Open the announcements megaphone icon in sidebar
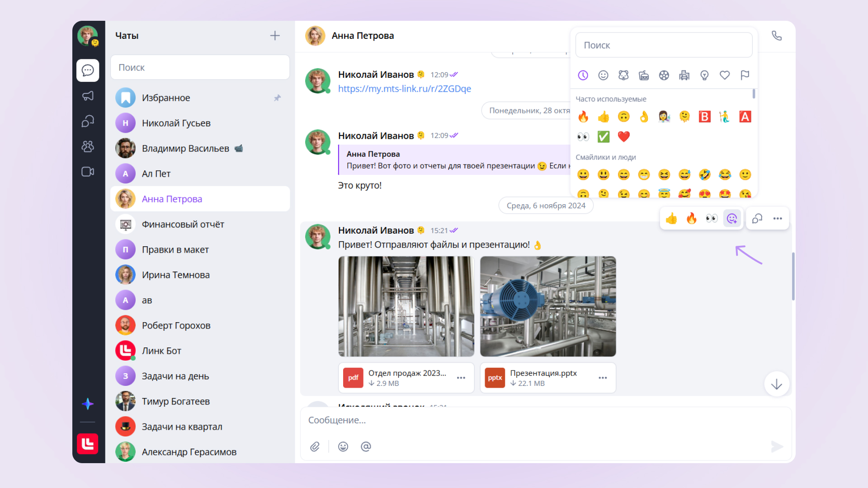 tap(88, 96)
